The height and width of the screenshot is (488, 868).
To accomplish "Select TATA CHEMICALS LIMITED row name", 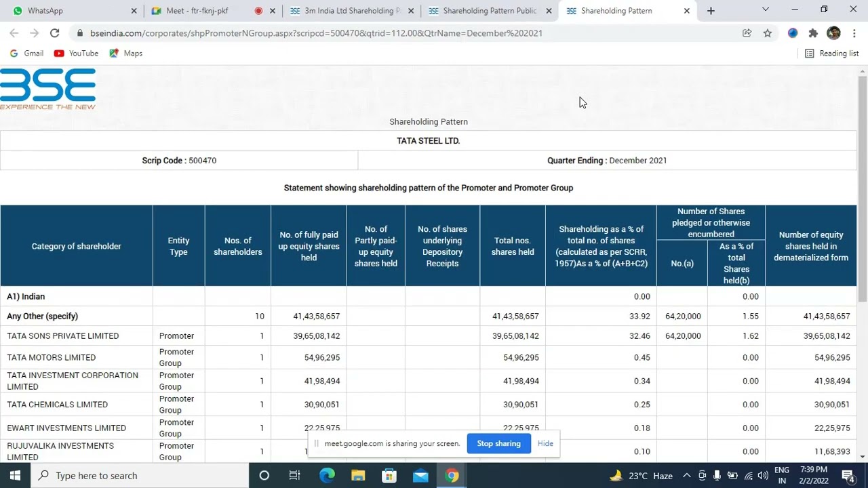I will tap(58, 405).
